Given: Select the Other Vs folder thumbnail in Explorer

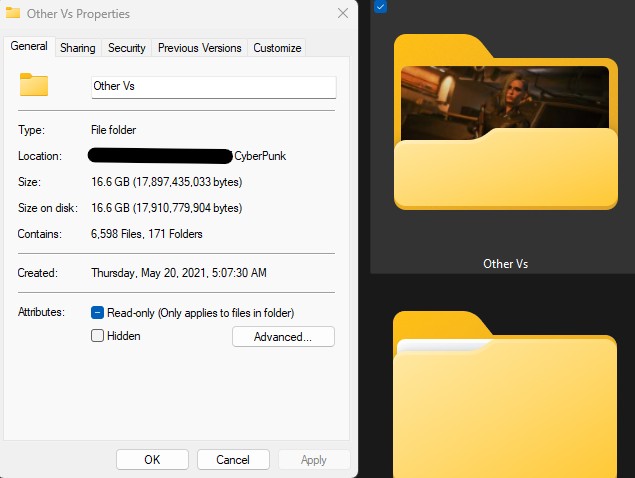Looking at the screenshot, I should (x=505, y=122).
